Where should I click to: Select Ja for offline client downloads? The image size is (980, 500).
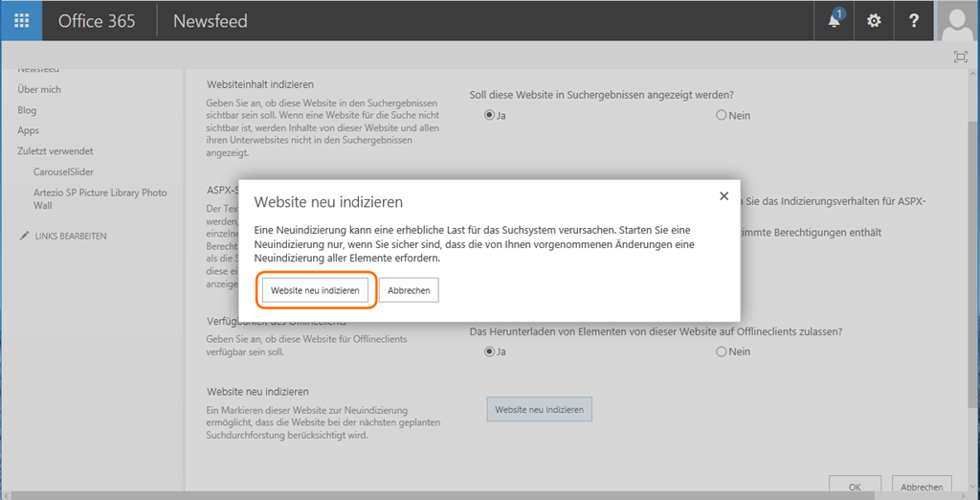pyautogui.click(x=490, y=352)
